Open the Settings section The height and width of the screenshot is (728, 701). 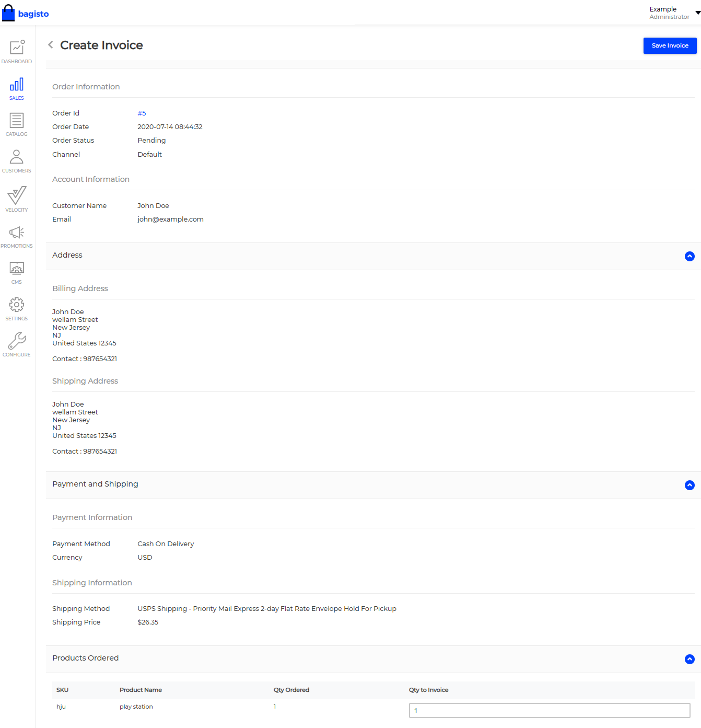(x=17, y=308)
